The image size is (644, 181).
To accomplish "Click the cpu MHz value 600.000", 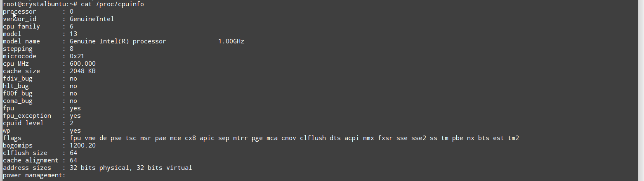I will 83,63.
